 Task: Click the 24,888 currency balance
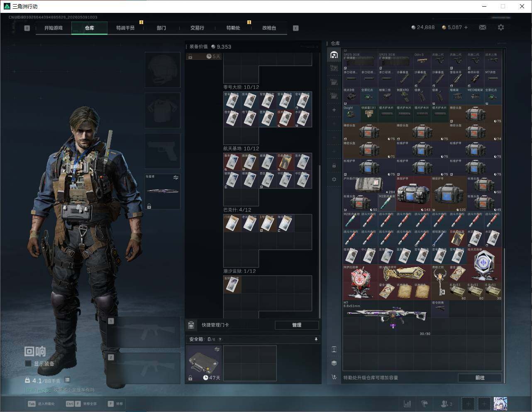423,27
